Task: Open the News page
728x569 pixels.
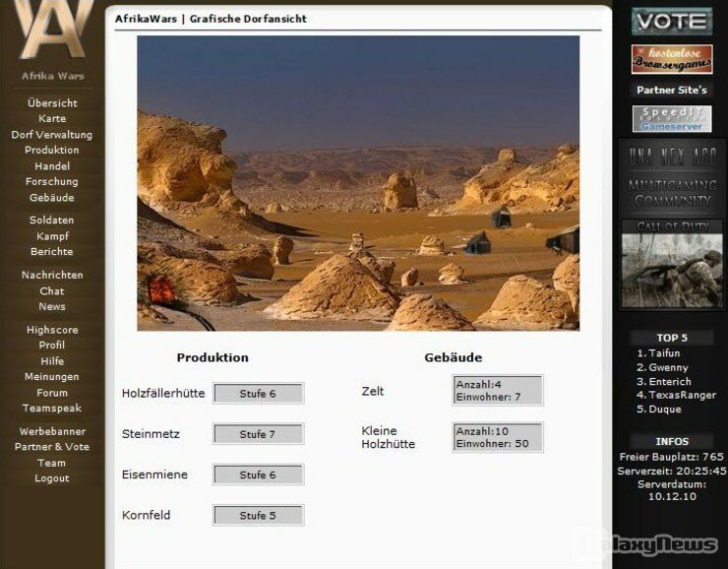Action: [52, 306]
